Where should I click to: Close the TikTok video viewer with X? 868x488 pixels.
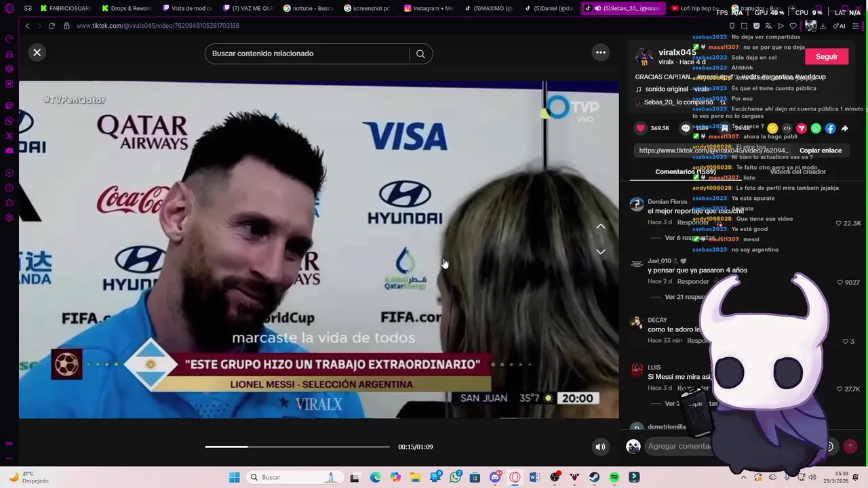(37, 52)
